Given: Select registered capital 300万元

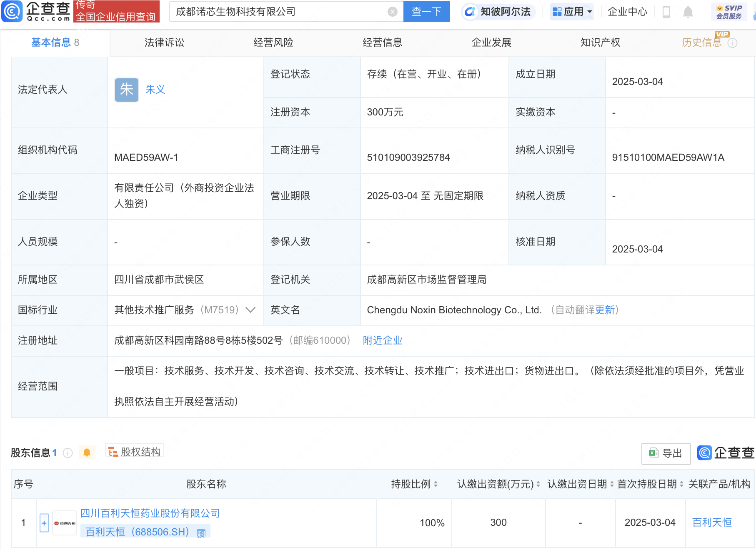Looking at the screenshot, I should point(385,112).
